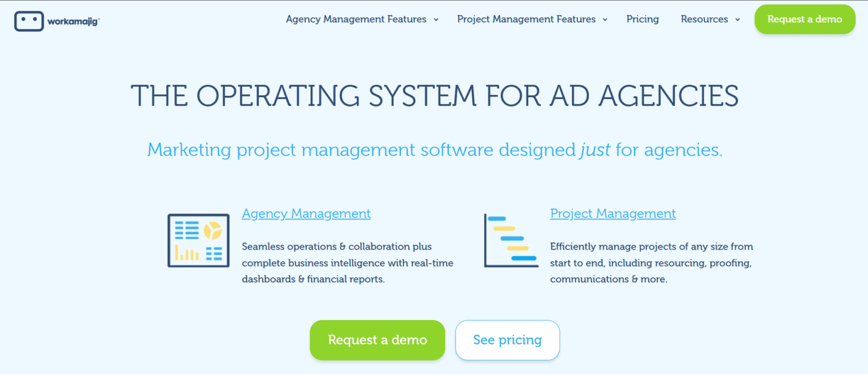
Task: Click the large Request a demo button below the features
Action: point(377,340)
